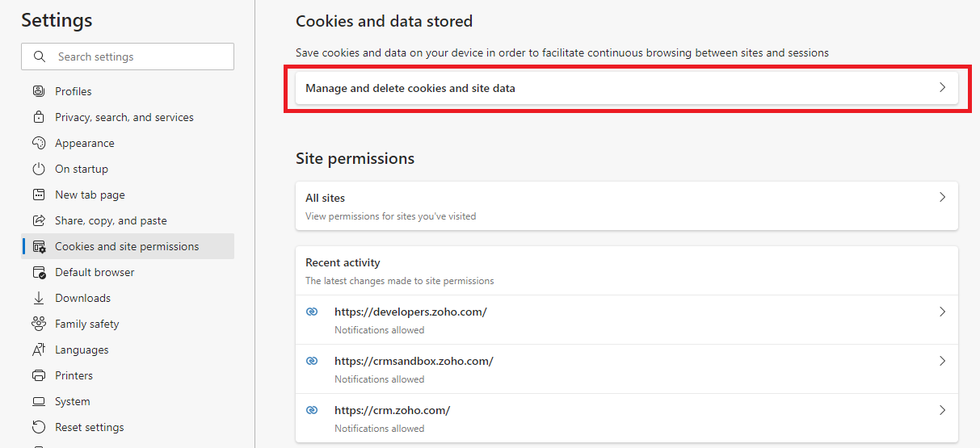Click the Printers icon
Image resolution: width=980 pixels, height=448 pixels.
coord(38,375)
